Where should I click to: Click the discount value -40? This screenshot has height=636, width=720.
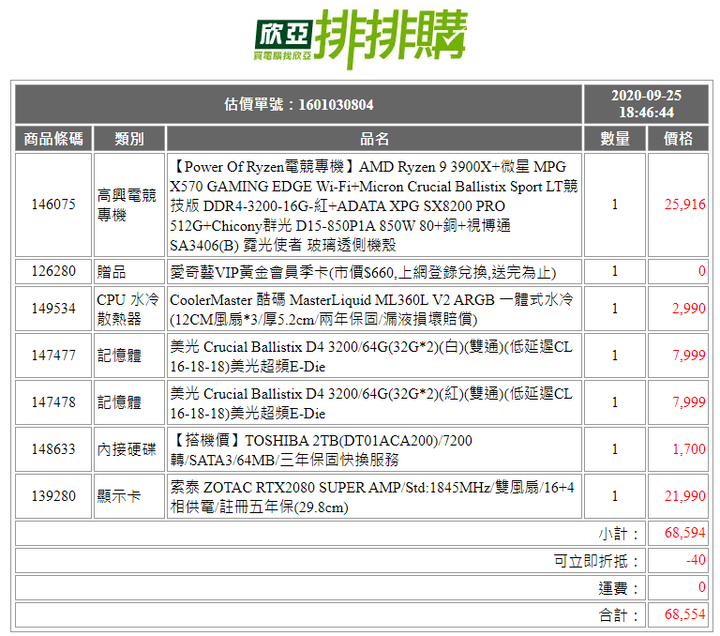coord(696,560)
